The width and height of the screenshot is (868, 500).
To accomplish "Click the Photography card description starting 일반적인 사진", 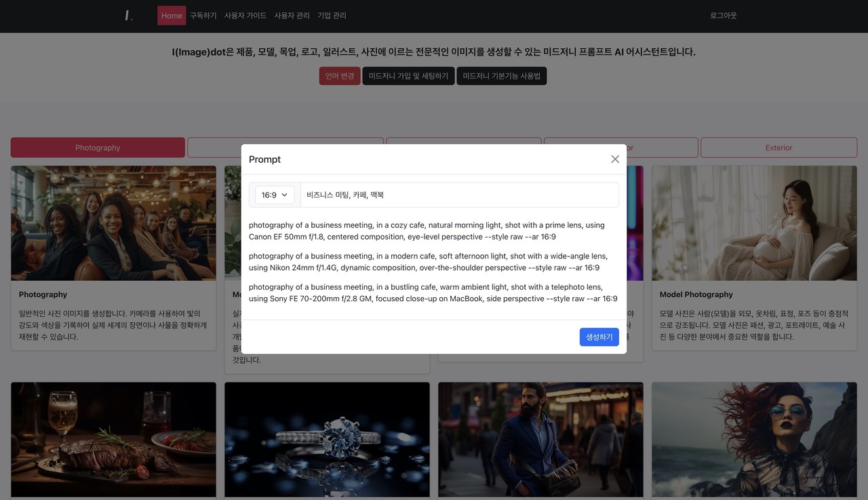I will click(113, 325).
